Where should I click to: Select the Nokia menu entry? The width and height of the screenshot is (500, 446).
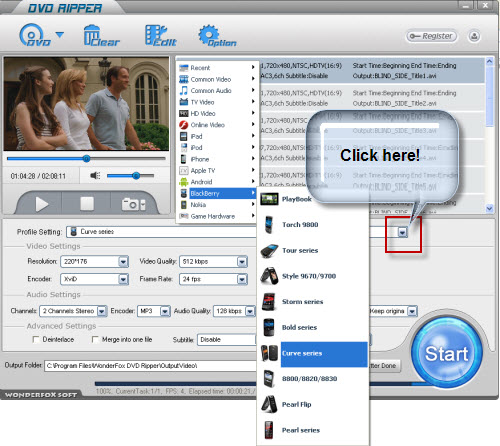click(217, 205)
